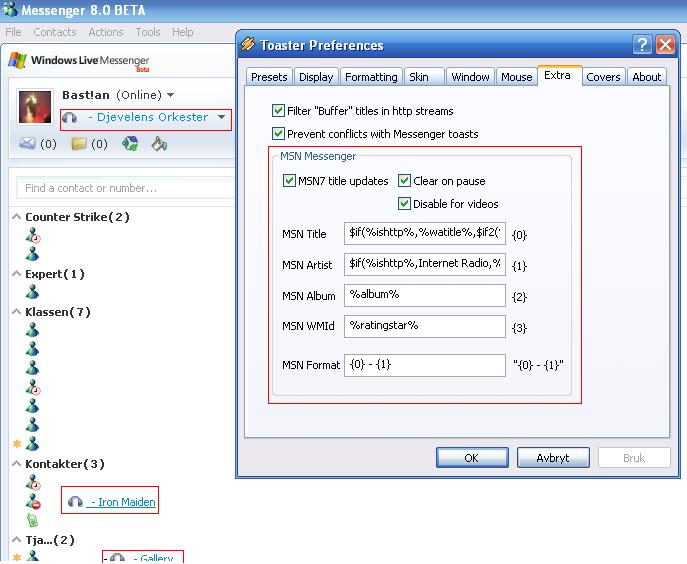Select the starred last contact in Klassen
Viewport: 687px width, 564px height.
32,443
